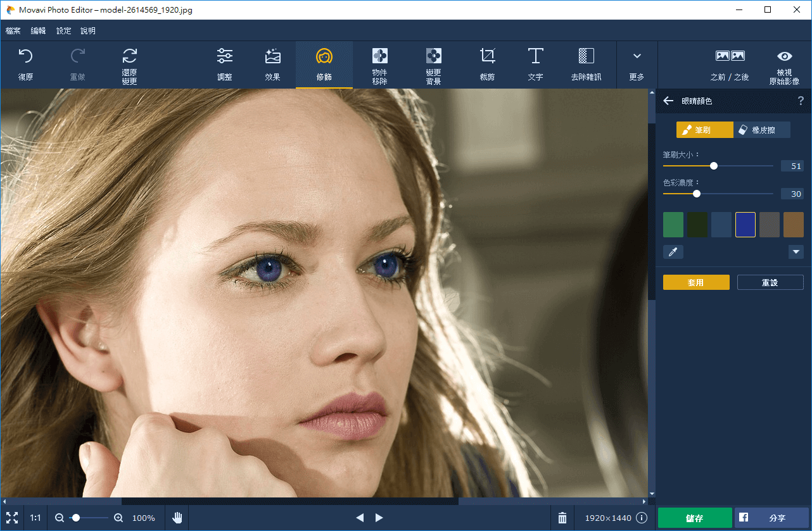The height and width of the screenshot is (531, 812).
Task: Click the Undo (復原) icon
Action: tap(25, 65)
